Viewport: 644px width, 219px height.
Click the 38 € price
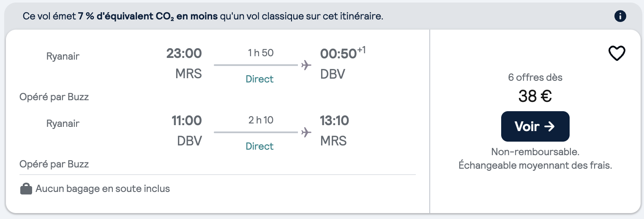[535, 97]
